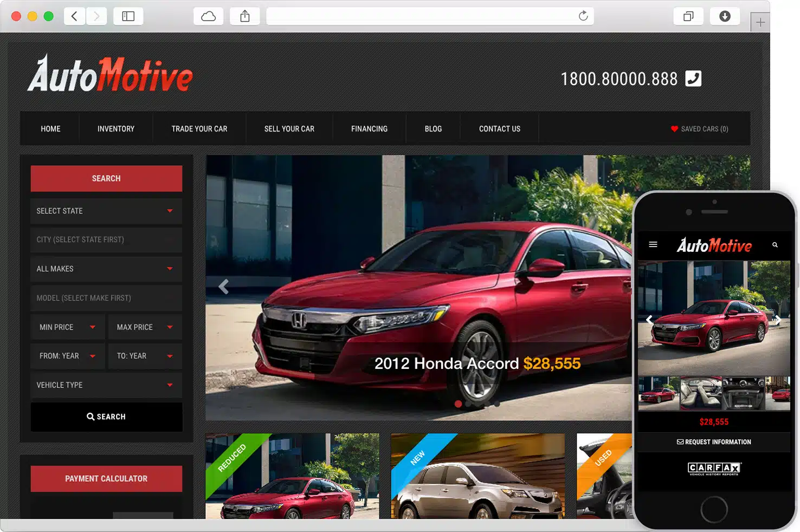Tap Request Information on the phone
The image size is (800, 532).
[x=714, y=442]
